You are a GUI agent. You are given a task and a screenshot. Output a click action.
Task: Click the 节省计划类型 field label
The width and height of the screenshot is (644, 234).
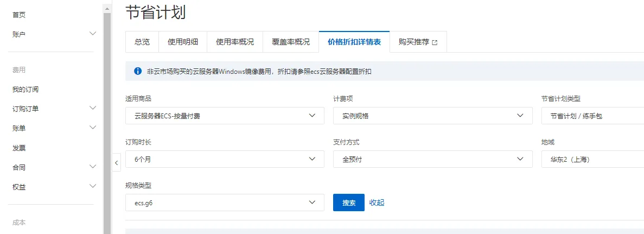click(561, 99)
